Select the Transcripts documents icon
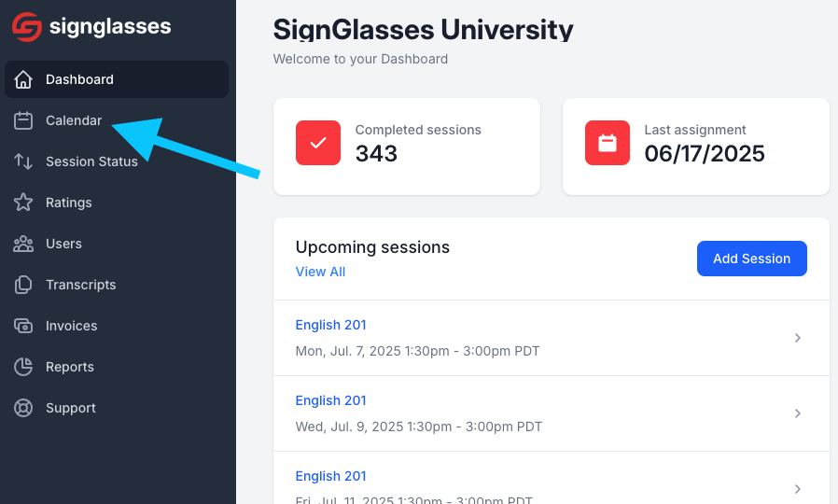Image resolution: width=838 pixels, height=504 pixels. [x=23, y=285]
